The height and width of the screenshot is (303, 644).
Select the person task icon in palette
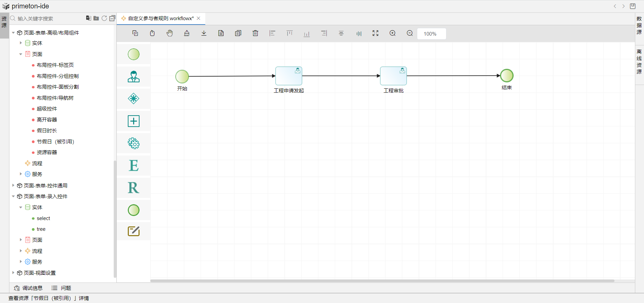click(x=133, y=77)
